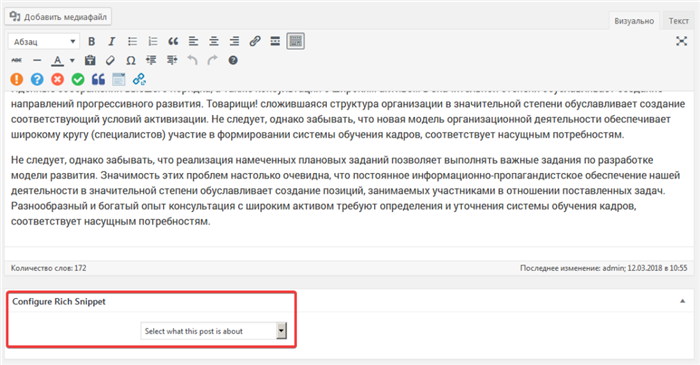Insert the blue question mark shortcode
This screenshot has height=365, width=700.
37,79
